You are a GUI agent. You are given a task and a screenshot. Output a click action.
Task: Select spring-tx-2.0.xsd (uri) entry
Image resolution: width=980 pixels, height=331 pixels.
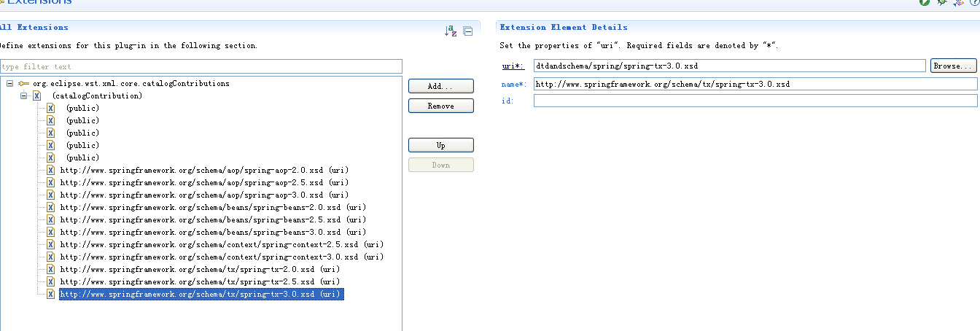[200, 269]
